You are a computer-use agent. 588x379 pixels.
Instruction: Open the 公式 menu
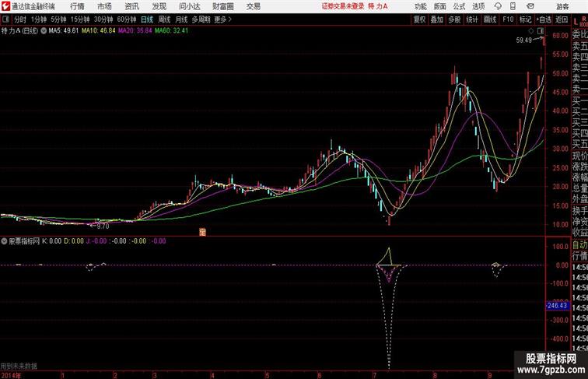(459, 6)
